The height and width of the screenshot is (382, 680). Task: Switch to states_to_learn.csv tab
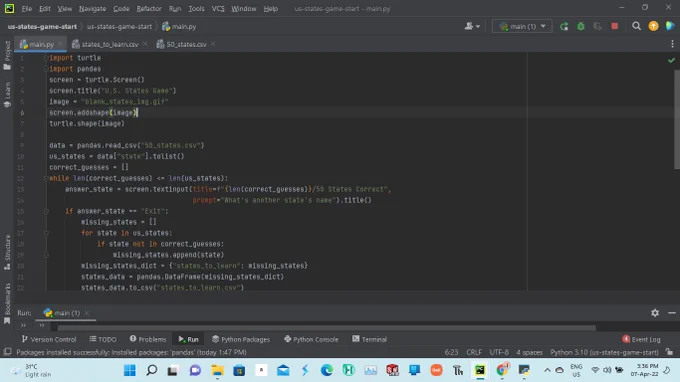tap(110, 44)
